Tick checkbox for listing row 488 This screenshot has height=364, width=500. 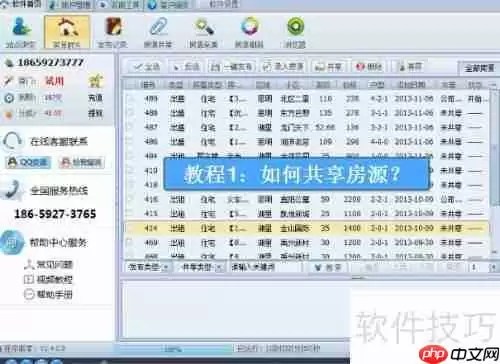[x=130, y=113]
